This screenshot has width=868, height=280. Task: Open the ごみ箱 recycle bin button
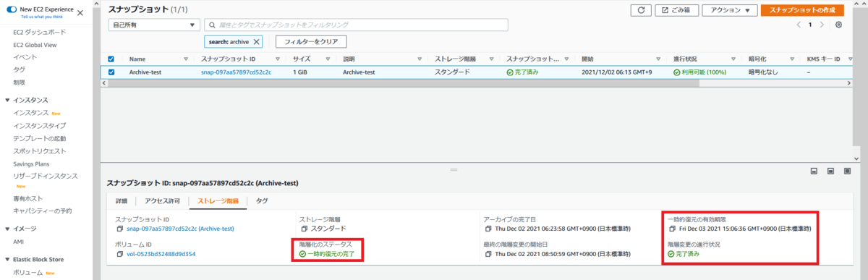(x=676, y=10)
